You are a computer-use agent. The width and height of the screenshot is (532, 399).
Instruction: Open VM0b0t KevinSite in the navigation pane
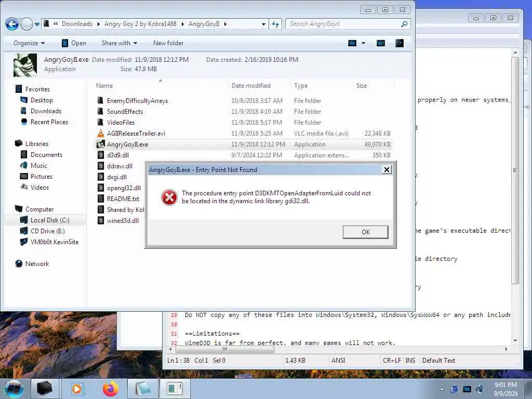coord(54,242)
